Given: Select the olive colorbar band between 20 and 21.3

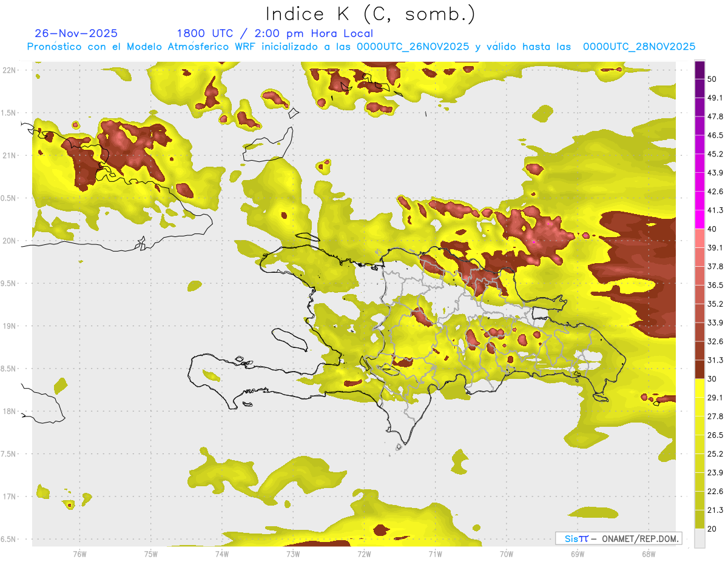Looking at the screenshot, I should 700,519.
